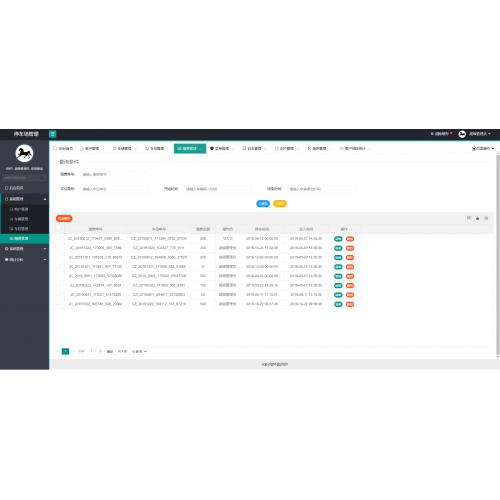The image size is (500, 500).
Task: Select the highlighted teal sidebar menu item
Action: coord(24,238)
